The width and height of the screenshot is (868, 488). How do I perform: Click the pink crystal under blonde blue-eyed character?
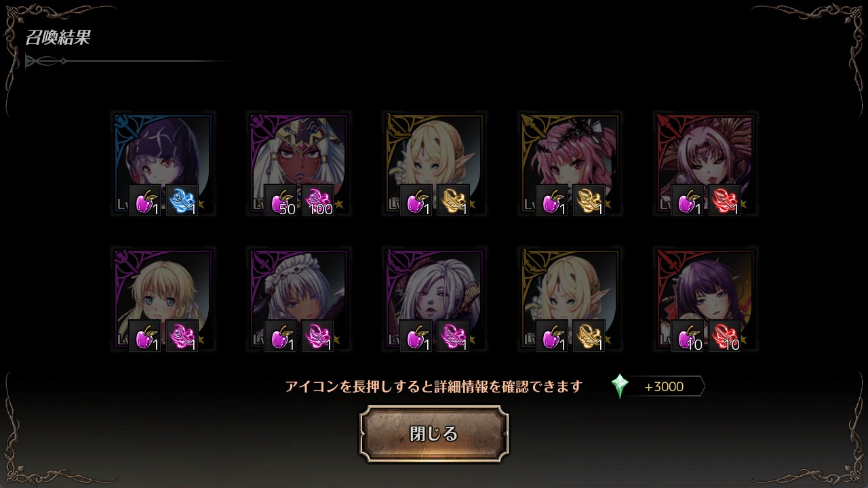(182, 336)
